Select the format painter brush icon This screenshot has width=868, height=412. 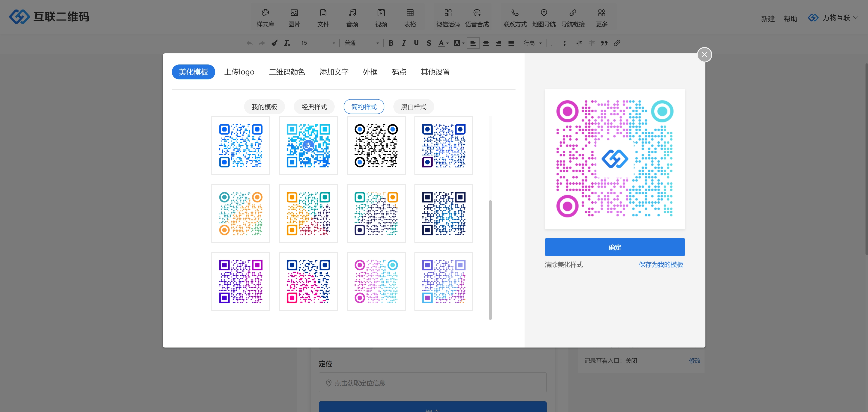pyautogui.click(x=275, y=43)
